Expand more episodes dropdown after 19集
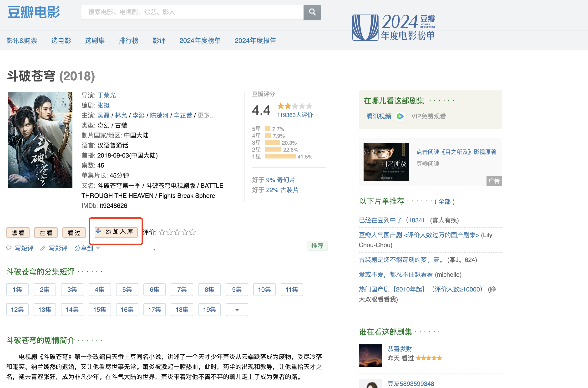588x388 pixels. point(237,310)
